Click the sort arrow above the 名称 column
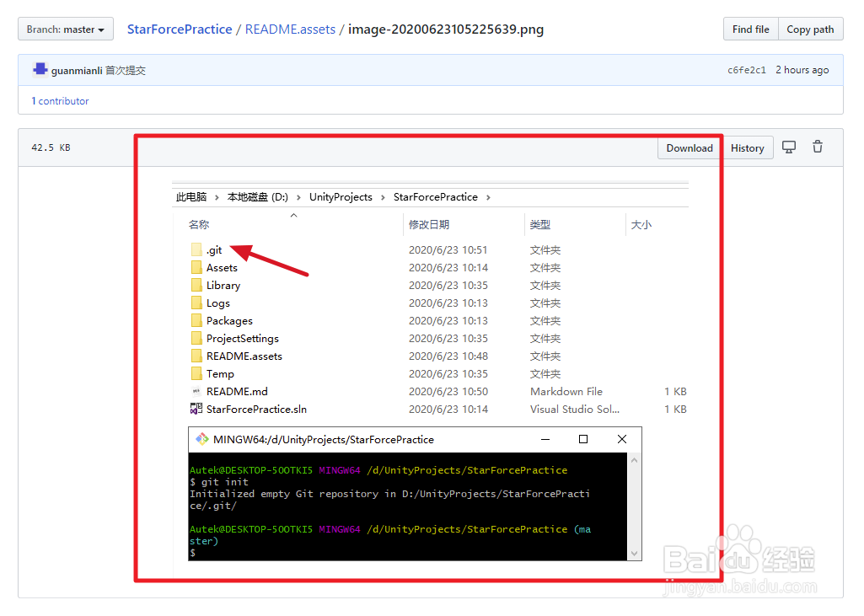The image size is (864, 616). point(293,215)
